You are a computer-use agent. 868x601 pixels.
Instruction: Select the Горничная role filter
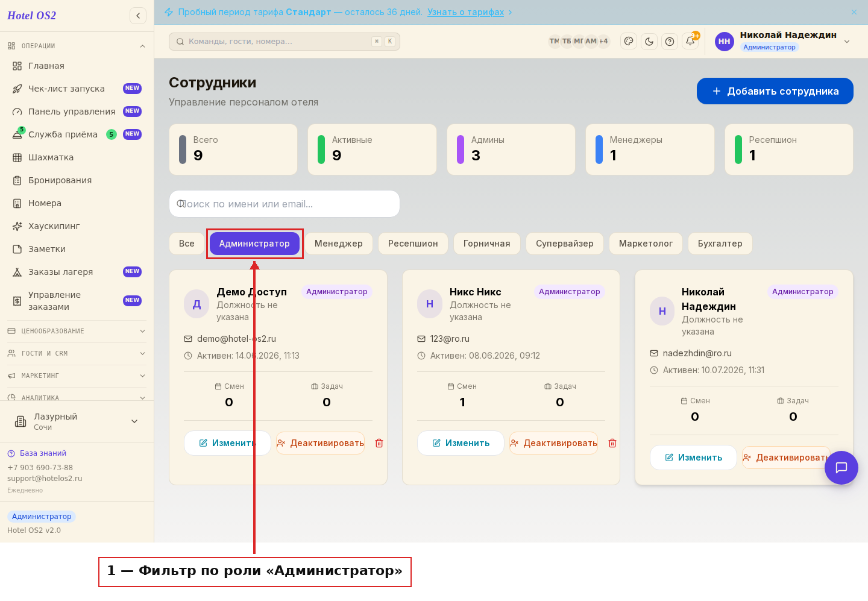coord(487,244)
